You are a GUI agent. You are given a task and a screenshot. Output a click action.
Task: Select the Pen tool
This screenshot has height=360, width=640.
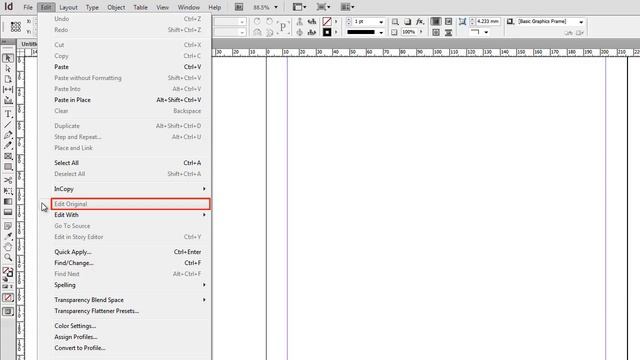click(8, 135)
